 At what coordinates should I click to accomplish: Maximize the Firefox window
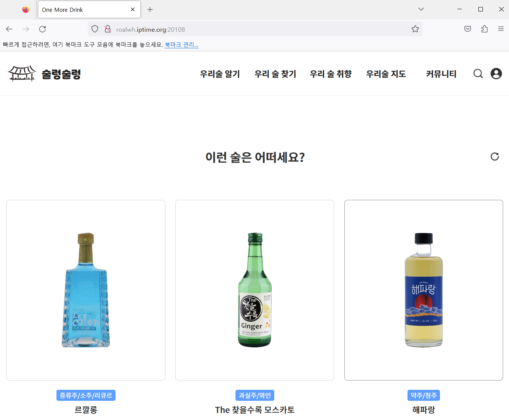click(481, 9)
